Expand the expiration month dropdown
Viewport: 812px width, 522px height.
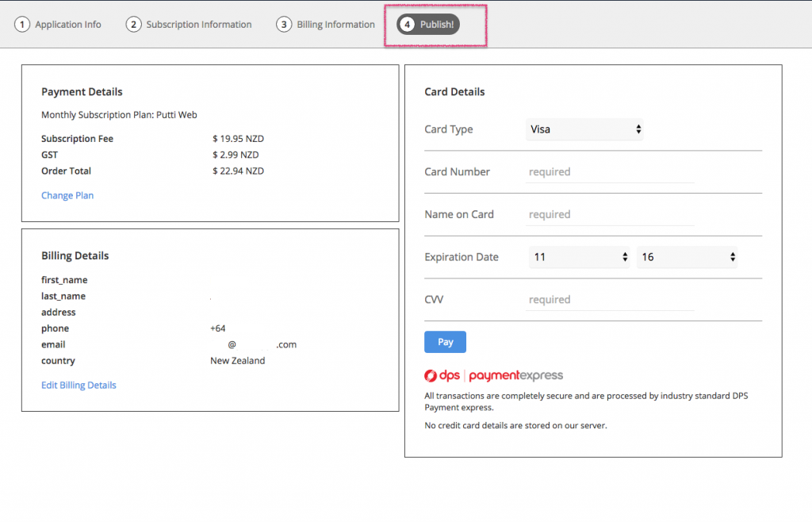click(580, 257)
